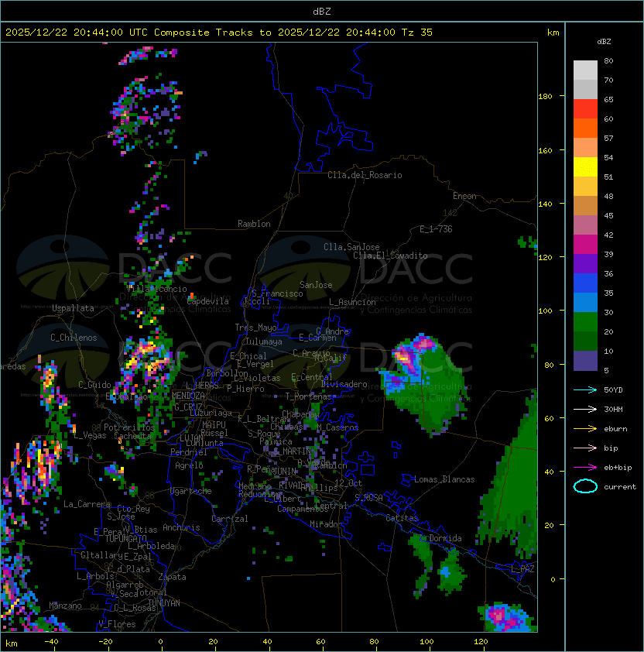Click the 'Lomas_Blancas' map label
Viewport: 644px width, 652px height.
coord(444,479)
